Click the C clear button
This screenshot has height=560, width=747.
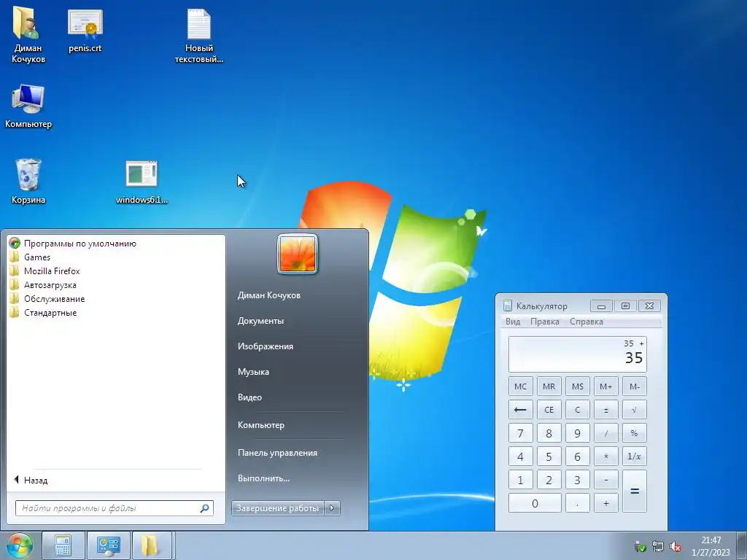coord(578,410)
